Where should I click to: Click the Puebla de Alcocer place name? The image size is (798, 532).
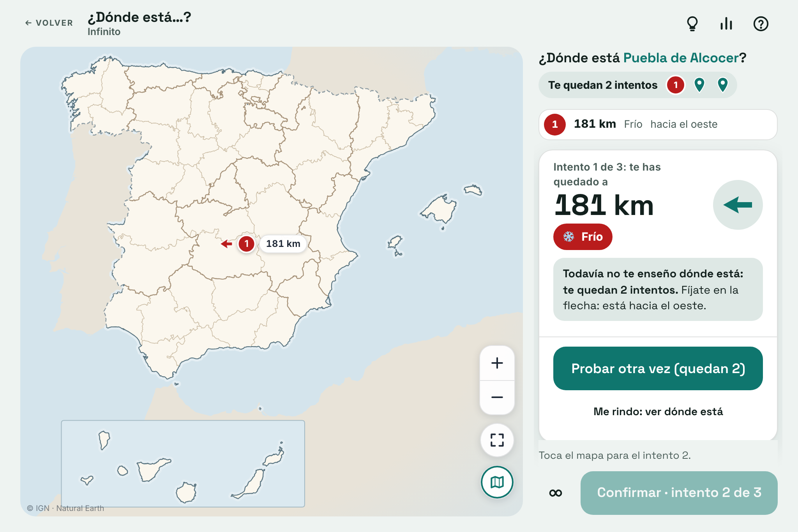tap(681, 58)
